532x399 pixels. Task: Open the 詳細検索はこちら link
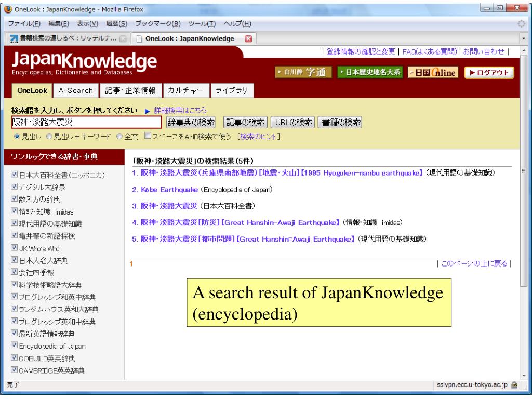(x=180, y=110)
